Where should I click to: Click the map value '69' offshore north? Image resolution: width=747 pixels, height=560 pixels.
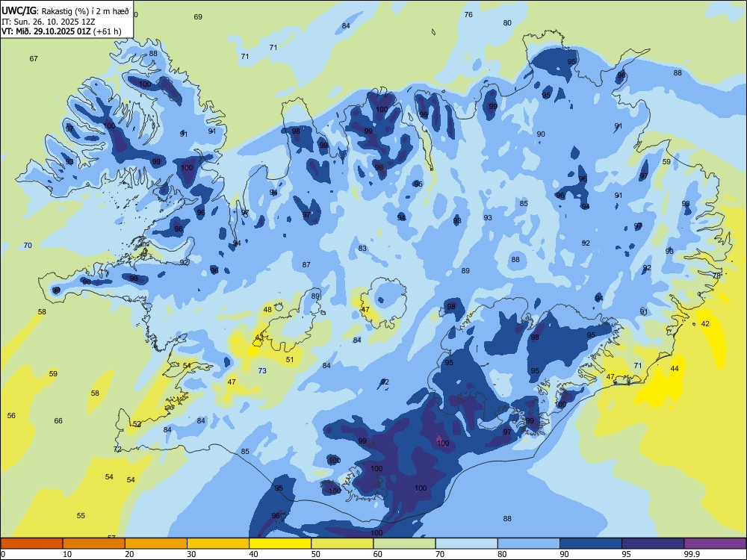[198, 16]
